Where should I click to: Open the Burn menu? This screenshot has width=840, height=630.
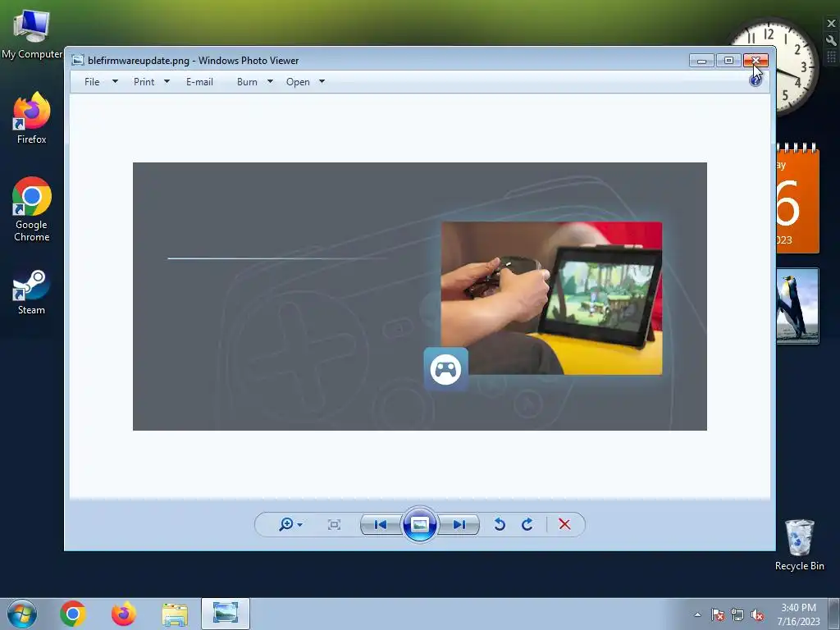(x=247, y=82)
